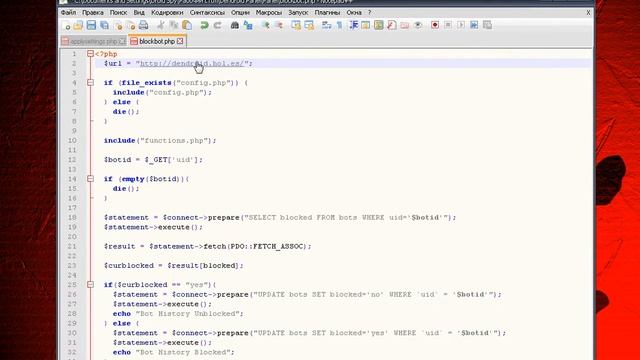The image size is (640, 360).
Task: Click the Close All documents toolbar icon
Action: (131, 25)
